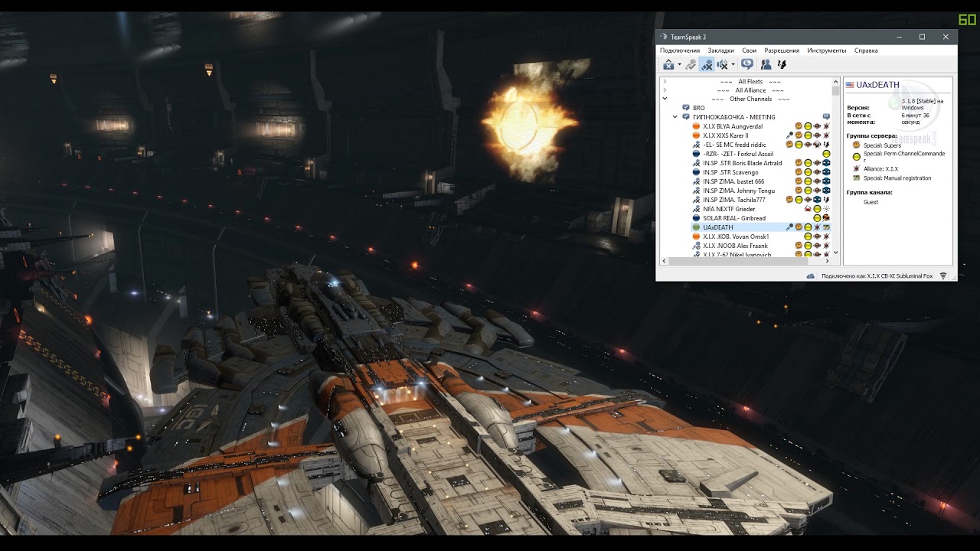
Task: Click the away status speech-bubble toolbar icon
Action: pyautogui.click(x=747, y=64)
